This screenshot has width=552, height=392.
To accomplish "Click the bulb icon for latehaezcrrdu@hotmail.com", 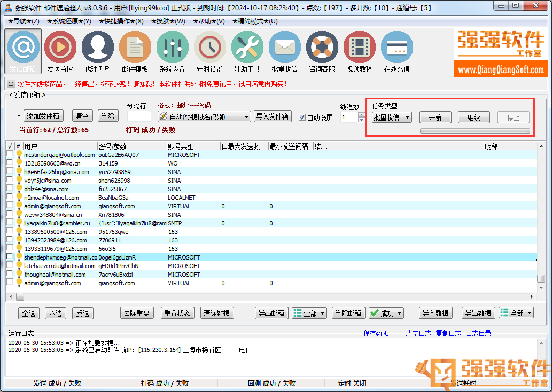I will [x=19, y=265].
